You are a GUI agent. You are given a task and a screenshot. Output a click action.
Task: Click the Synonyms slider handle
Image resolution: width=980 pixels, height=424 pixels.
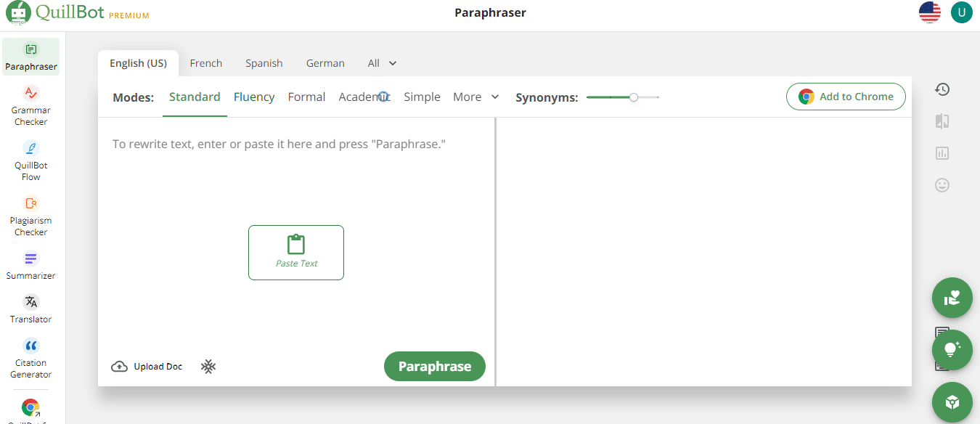pyautogui.click(x=634, y=97)
